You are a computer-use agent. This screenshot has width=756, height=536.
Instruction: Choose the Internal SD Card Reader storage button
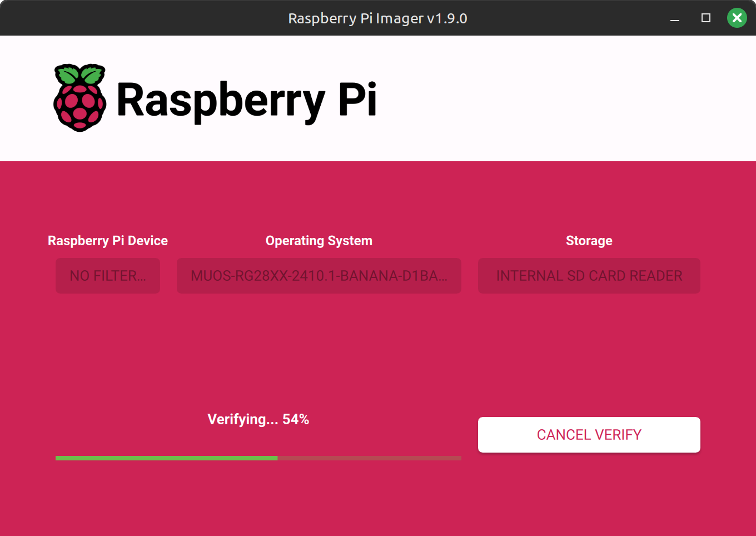589,276
